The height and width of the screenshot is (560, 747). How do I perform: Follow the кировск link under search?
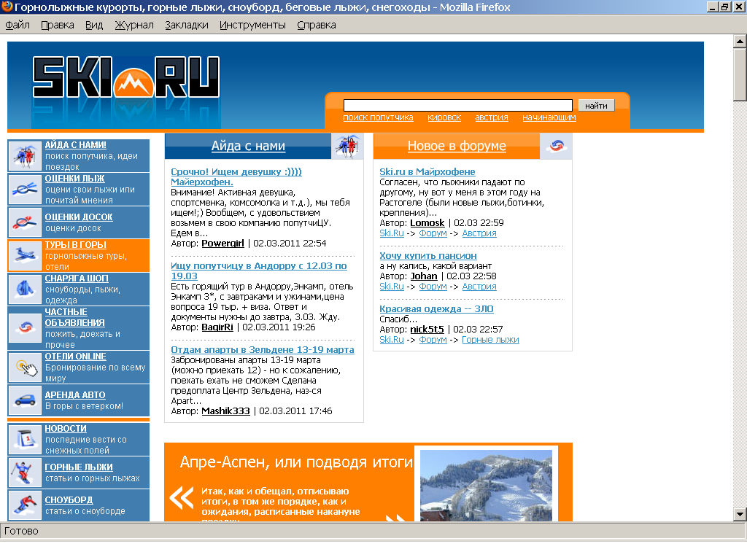[x=444, y=117]
